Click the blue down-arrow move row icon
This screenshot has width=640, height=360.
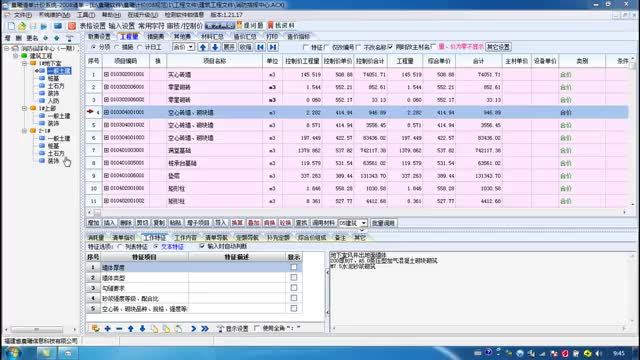click(215, 47)
